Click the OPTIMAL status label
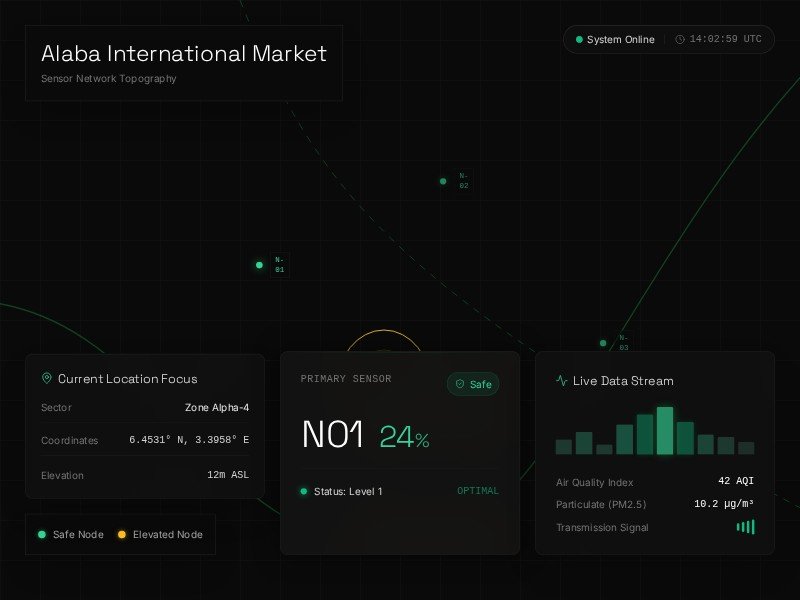 pyautogui.click(x=477, y=491)
